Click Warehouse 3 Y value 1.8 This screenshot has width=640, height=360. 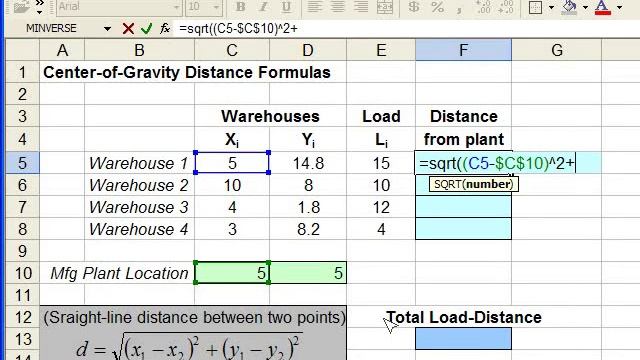point(308,207)
